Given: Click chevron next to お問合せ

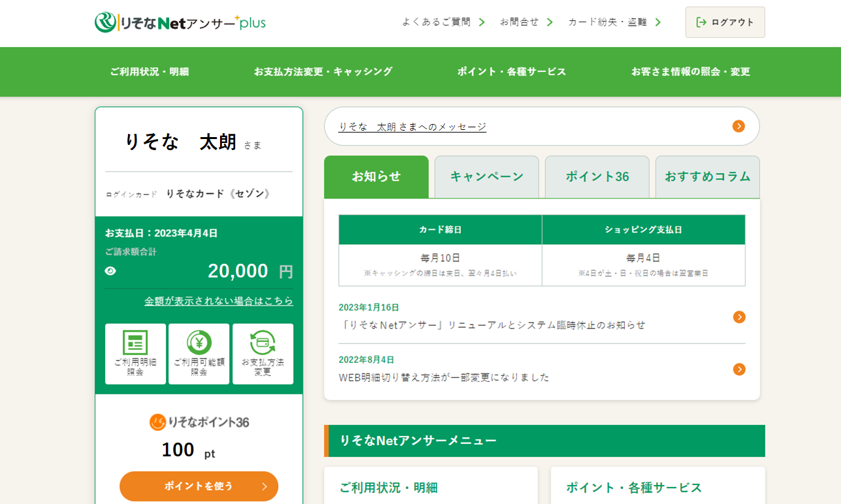Looking at the screenshot, I should 550,22.
